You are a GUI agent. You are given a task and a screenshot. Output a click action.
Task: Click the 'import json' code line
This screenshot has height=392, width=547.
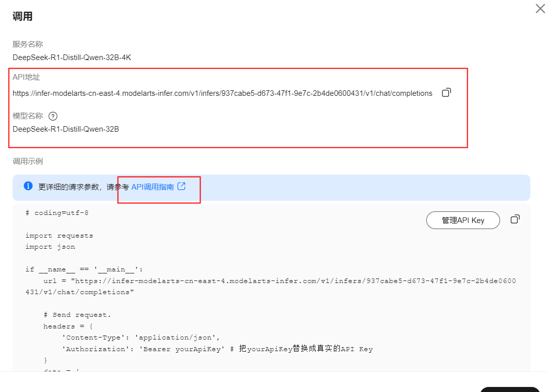(x=50, y=247)
